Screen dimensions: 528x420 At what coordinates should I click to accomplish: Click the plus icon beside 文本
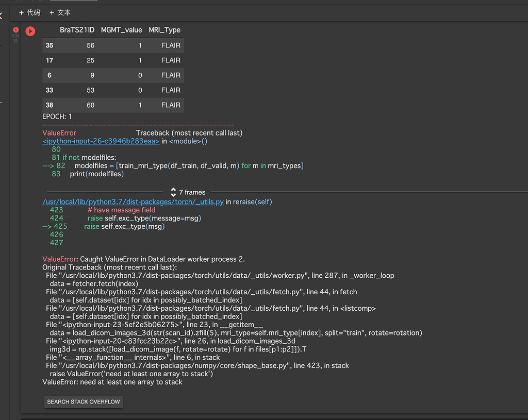(x=52, y=12)
